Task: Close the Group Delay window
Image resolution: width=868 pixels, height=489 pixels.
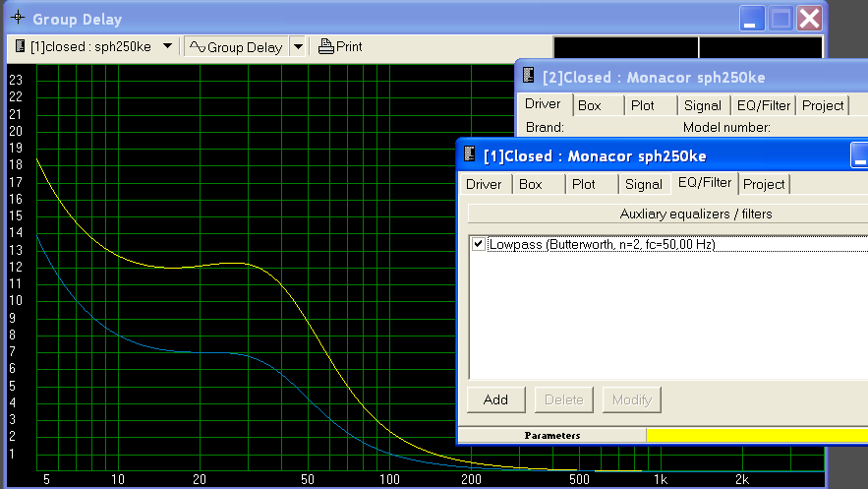Action: click(x=809, y=19)
